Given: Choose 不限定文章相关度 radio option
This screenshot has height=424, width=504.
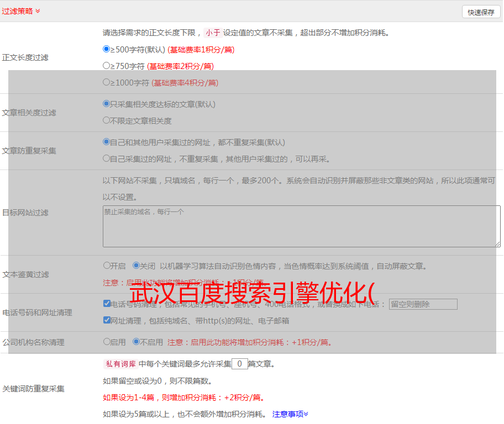Looking at the screenshot, I should tap(107, 120).
